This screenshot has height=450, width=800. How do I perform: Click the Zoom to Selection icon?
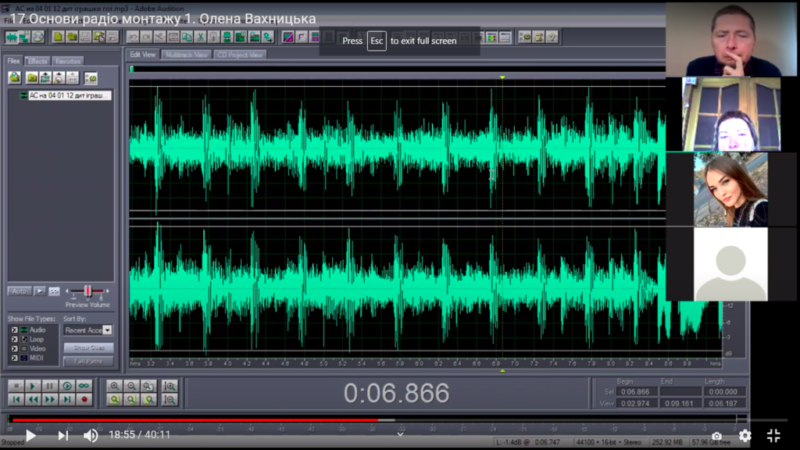pos(114,399)
